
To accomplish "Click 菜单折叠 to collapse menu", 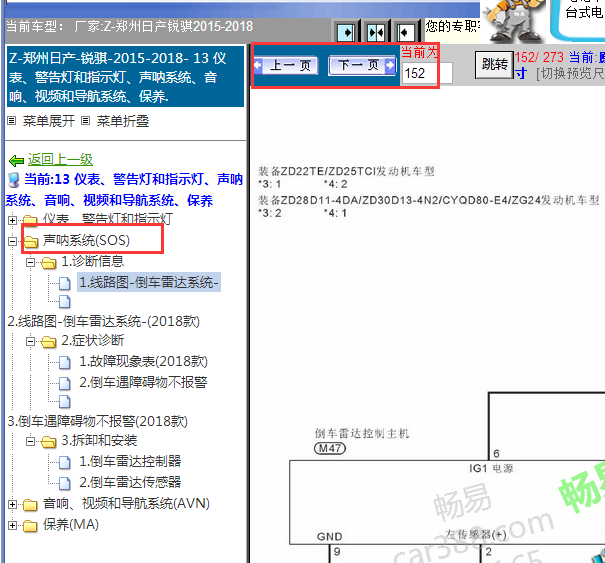I will coord(123,121).
